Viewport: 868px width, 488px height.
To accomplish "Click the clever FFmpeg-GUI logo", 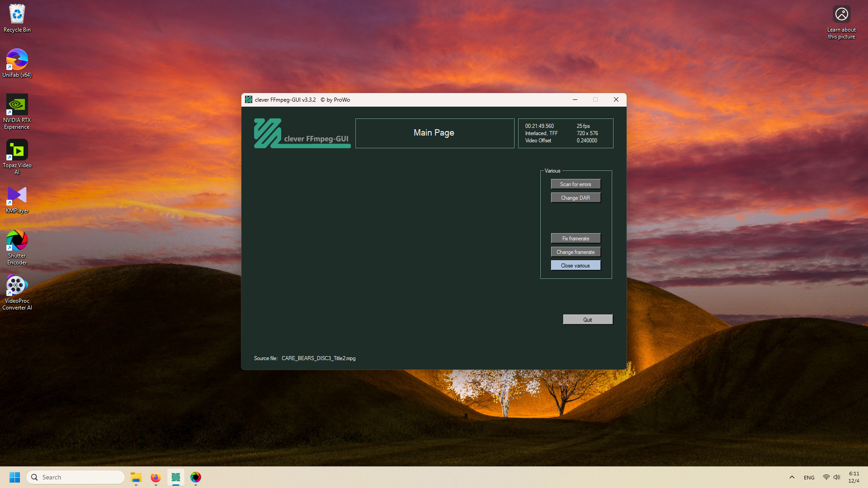I will pos(302,133).
